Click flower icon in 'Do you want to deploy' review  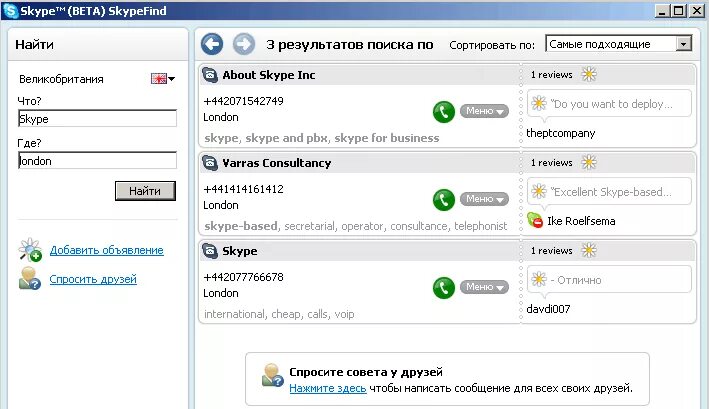pos(539,103)
